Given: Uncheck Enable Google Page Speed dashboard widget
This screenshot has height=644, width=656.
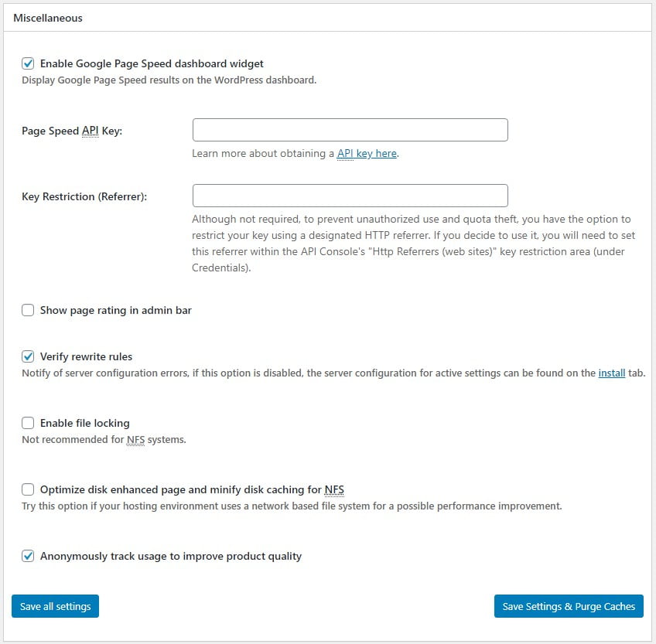Looking at the screenshot, I should (28, 63).
